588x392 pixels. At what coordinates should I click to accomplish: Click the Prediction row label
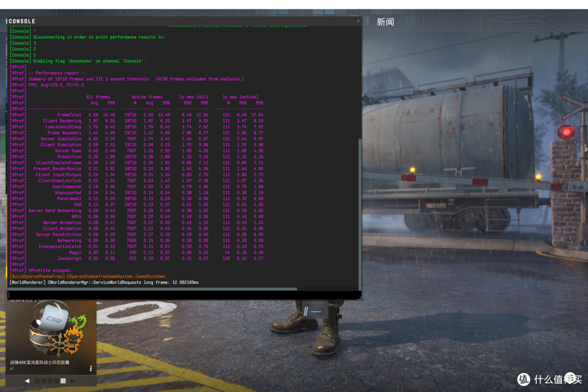click(x=69, y=157)
